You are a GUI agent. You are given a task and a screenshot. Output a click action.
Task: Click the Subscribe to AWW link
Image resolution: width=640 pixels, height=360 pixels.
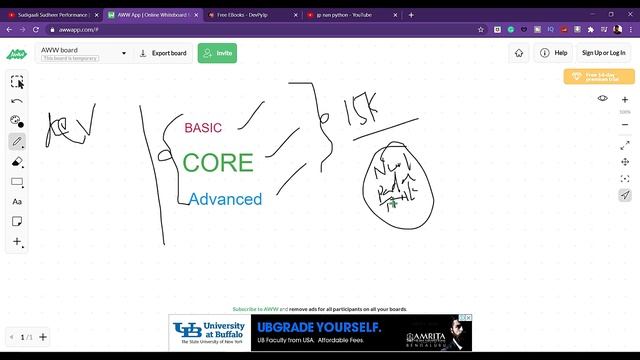coord(256,309)
